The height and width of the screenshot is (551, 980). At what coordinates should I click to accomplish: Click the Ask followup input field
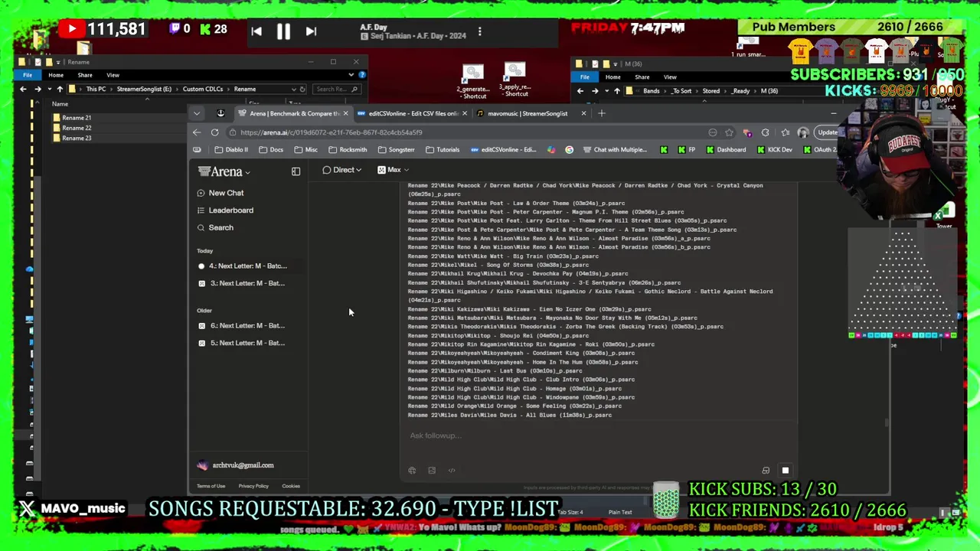point(597,435)
